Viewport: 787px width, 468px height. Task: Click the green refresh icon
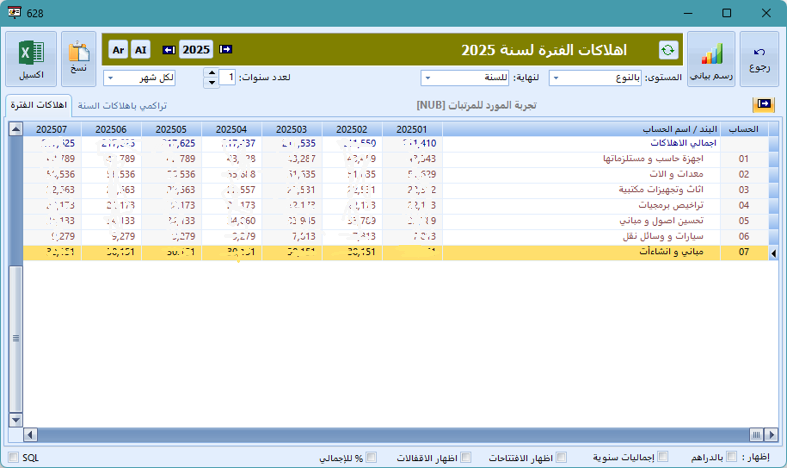[x=667, y=50]
